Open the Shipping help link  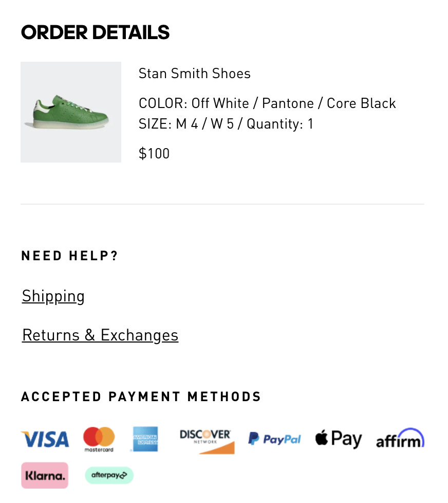coord(53,296)
